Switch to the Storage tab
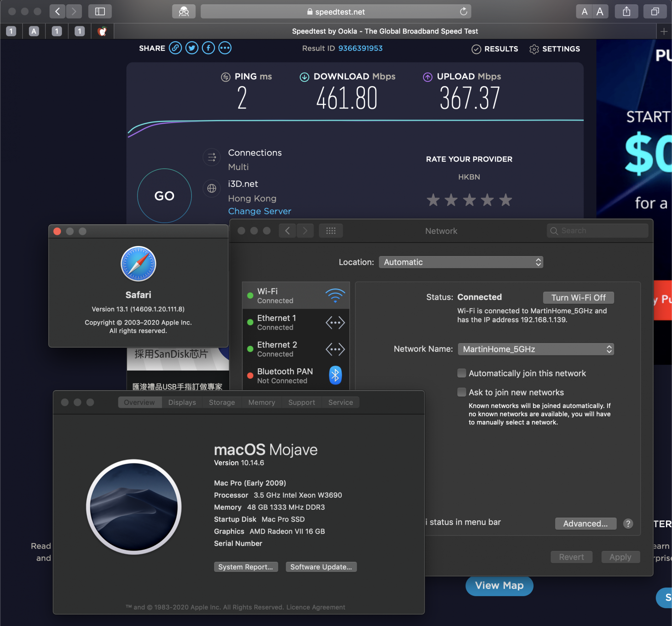The width and height of the screenshot is (672, 626). [x=221, y=402]
